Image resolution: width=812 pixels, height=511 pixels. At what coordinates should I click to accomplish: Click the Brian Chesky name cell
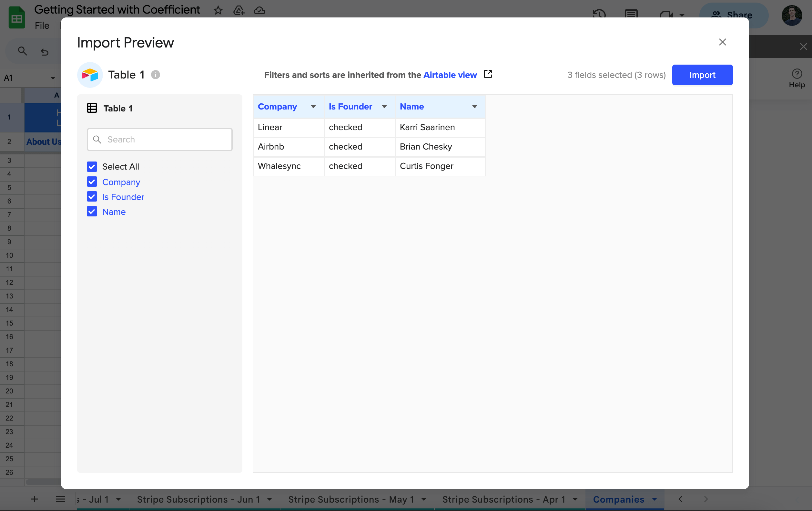[x=440, y=147]
